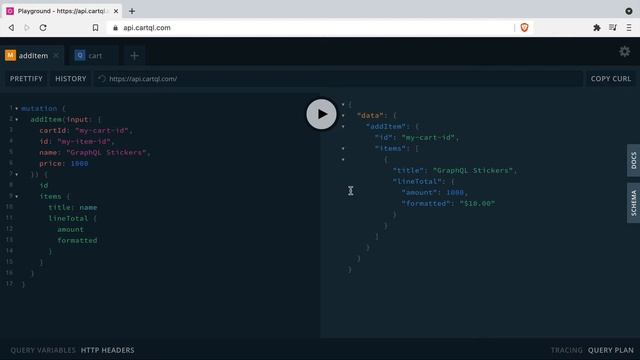Open browser main menu
Viewport: 640px width, 360px height.
(629, 27)
